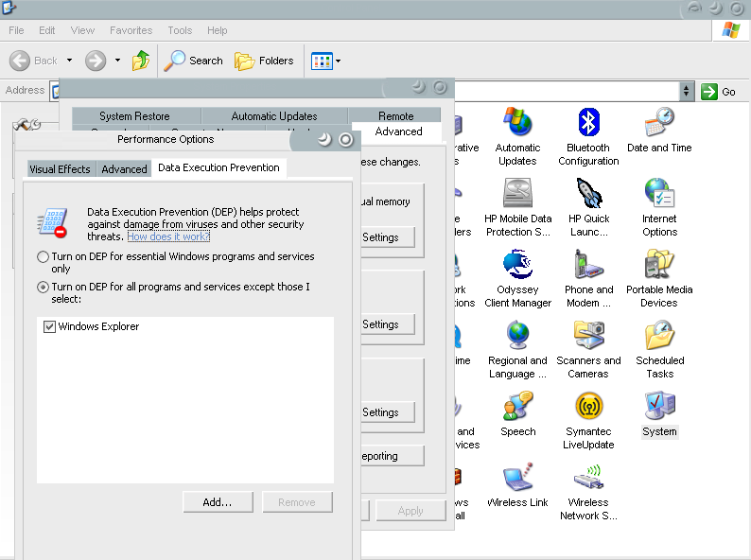751x560 pixels.
Task: Open the Help menu
Action: coord(217,30)
